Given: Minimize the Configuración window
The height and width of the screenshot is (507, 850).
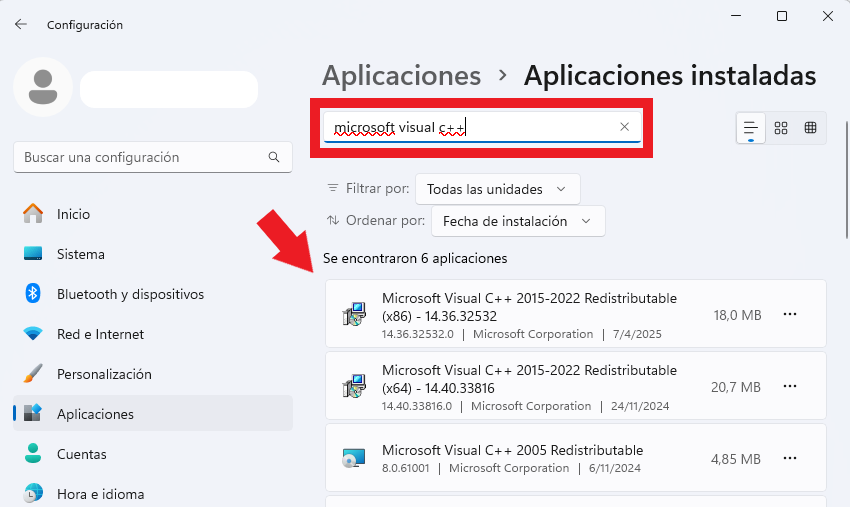Looking at the screenshot, I should pyautogui.click(x=736, y=16).
